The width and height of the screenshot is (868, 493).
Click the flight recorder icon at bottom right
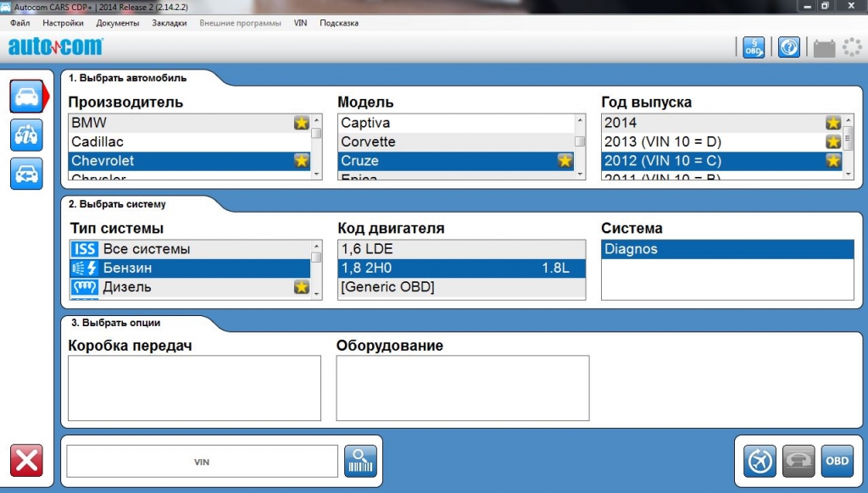[x=759, y=462]
